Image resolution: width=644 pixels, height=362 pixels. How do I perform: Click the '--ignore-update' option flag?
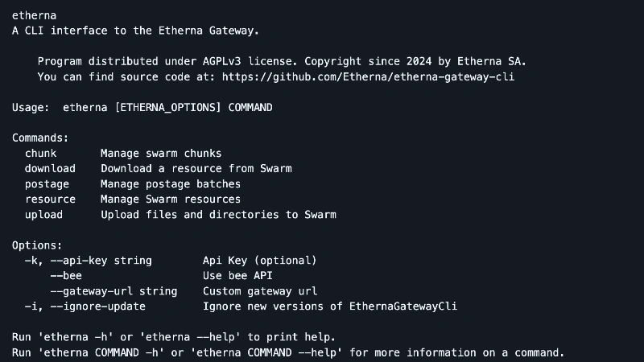click(97, 306)
